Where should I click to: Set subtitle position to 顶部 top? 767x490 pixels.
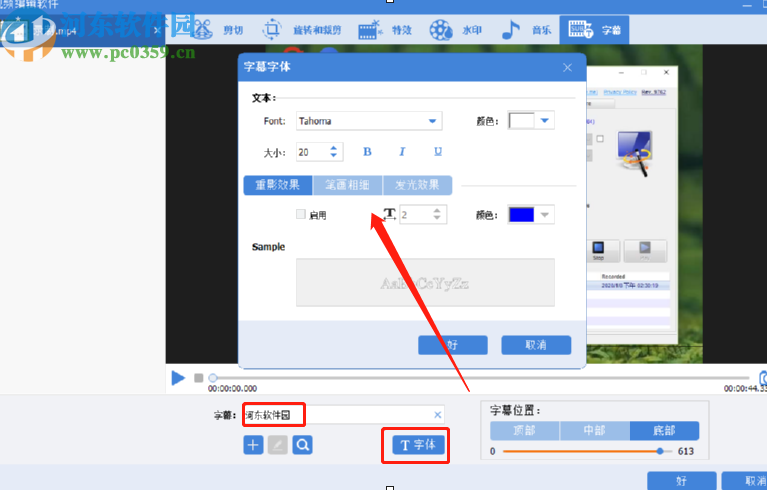525,431
